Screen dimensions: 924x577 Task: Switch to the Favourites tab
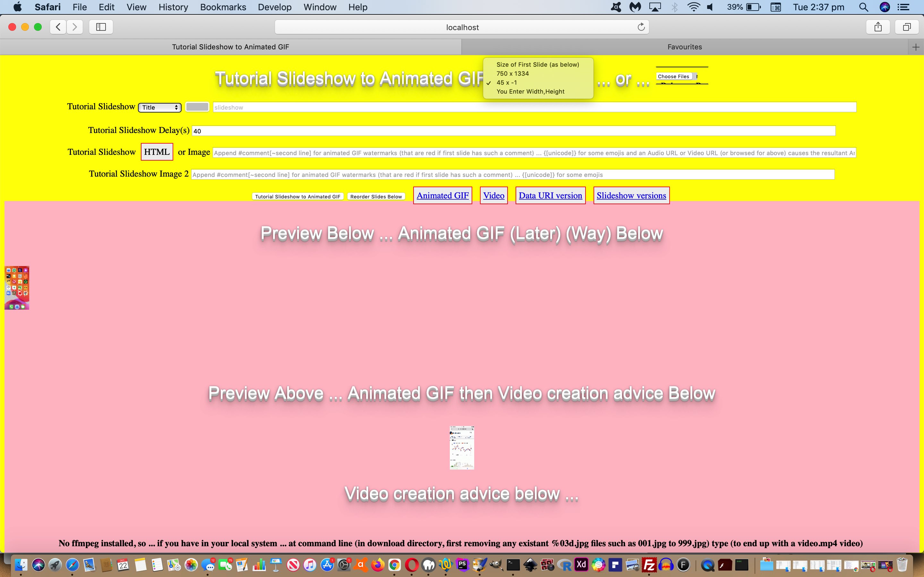684,47
